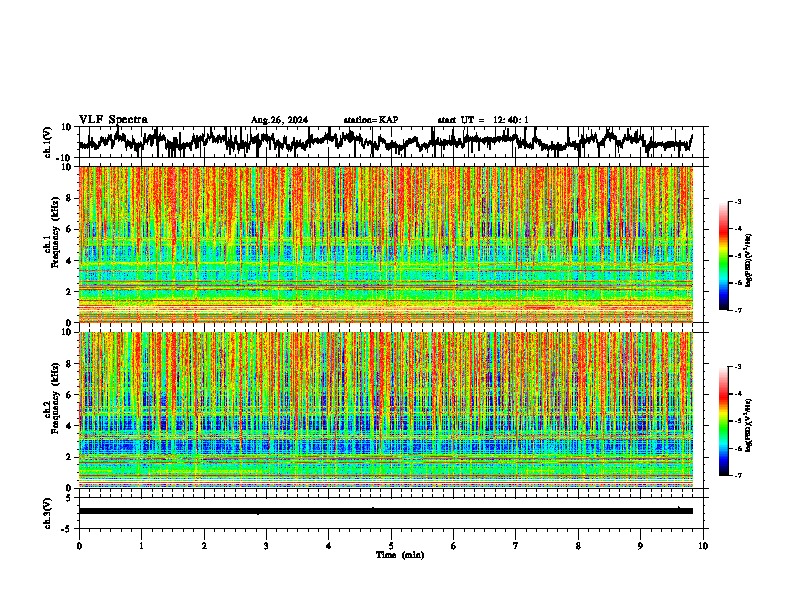
Task: Click the "-10" tick on ch.1(V) axis
Action: pos(65,158)
